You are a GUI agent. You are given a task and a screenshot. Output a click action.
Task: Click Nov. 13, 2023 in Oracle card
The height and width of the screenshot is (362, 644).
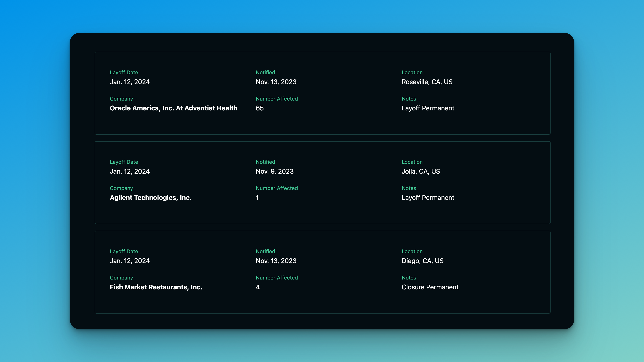click(276, 82)
